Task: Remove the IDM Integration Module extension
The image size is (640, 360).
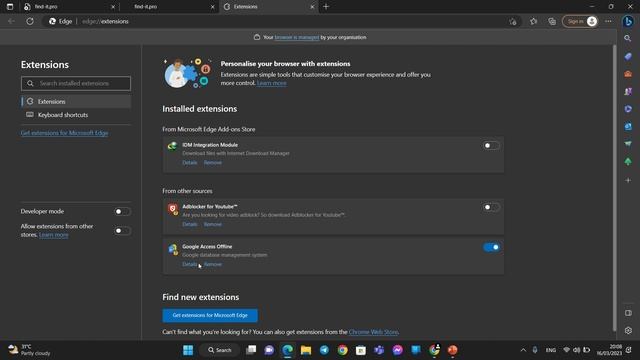Action: pos(213,162)
